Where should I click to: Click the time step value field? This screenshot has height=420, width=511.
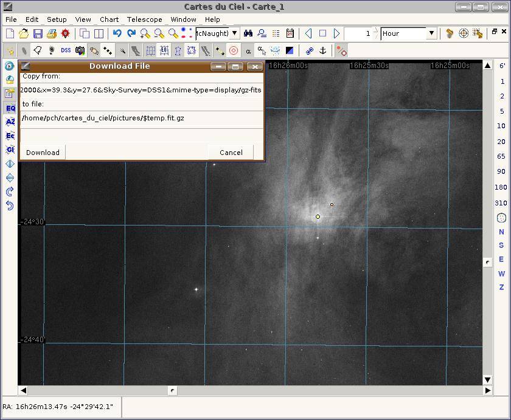click(358, 33)
